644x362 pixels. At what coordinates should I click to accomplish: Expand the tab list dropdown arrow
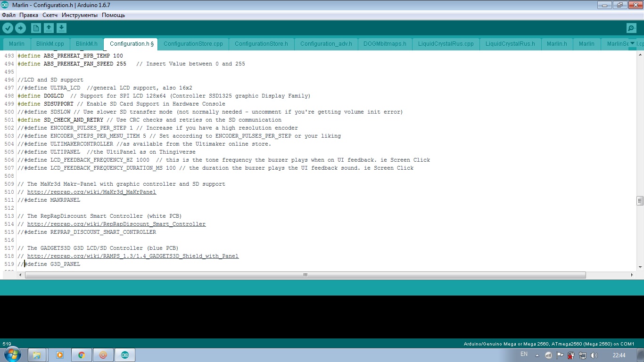click(x=632, y=44)
